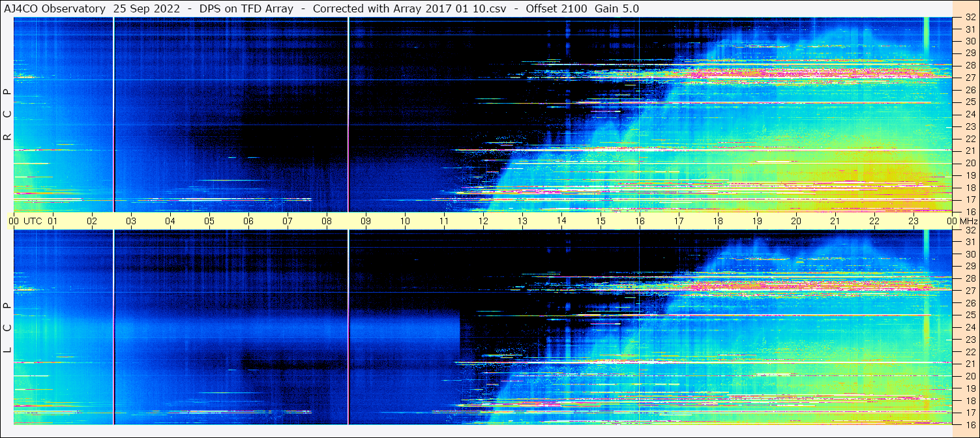Viewport: 980px width, 438px height.
Task: Select the 09 hour tick on time axis
Action: pos(366,221)
